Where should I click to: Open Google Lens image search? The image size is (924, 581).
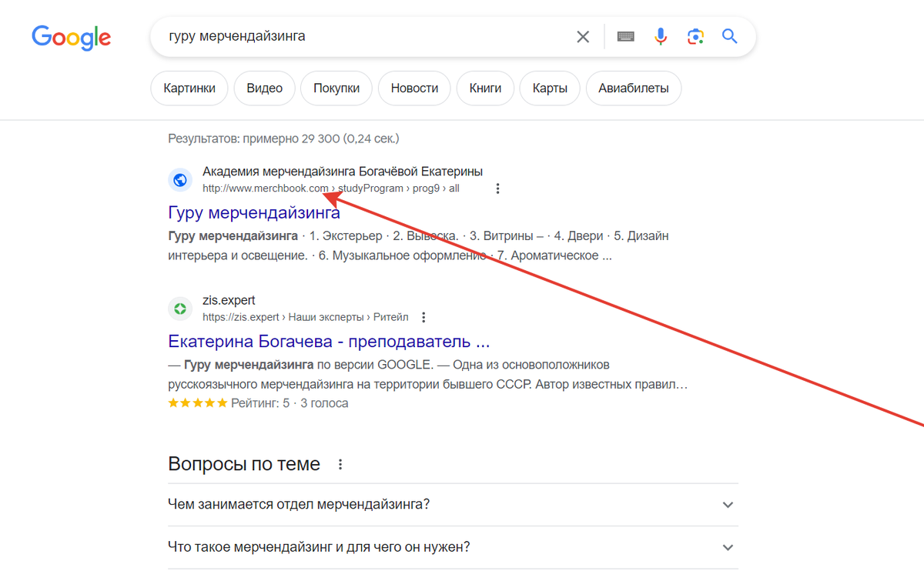click(695, 36)
